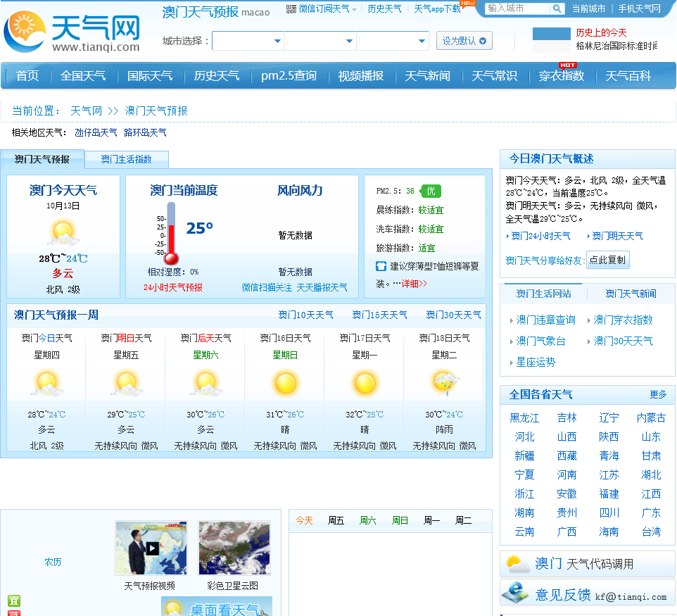Open the 黑龙江 province weather link
The height and width of the screenshot is (616, 677).
pyautogui.click(x=524, y=417)
